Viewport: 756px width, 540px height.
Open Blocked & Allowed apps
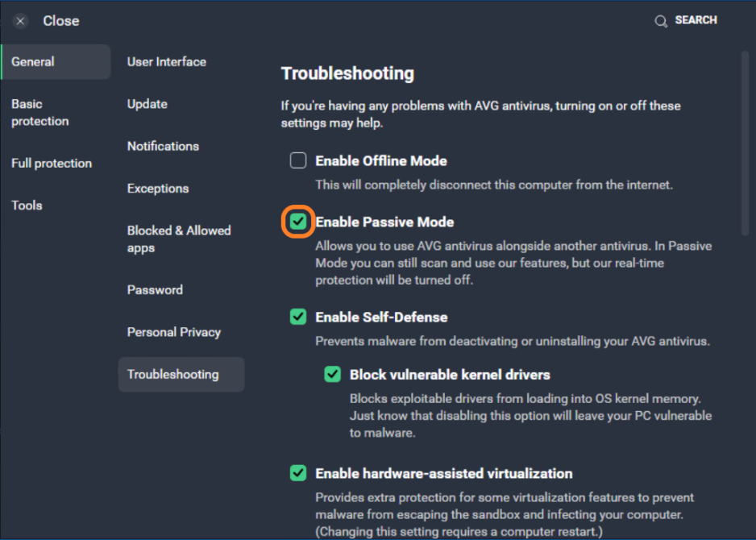[179, 239]
